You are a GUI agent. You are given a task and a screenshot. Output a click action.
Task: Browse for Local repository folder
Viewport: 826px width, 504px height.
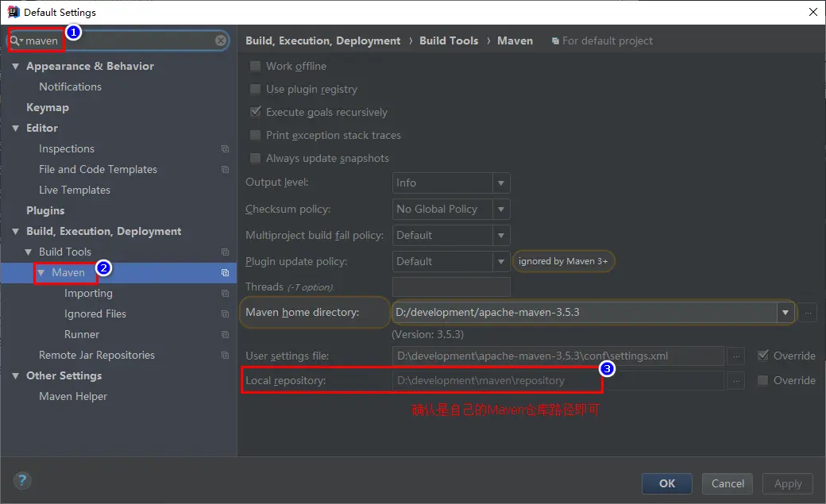(736, 381)
